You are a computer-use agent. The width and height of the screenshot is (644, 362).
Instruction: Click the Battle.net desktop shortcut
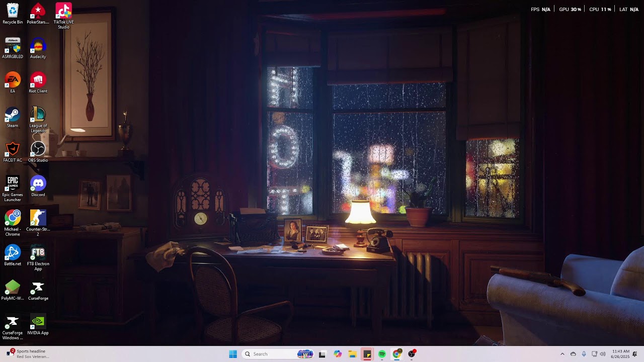[x=13, y=255]
